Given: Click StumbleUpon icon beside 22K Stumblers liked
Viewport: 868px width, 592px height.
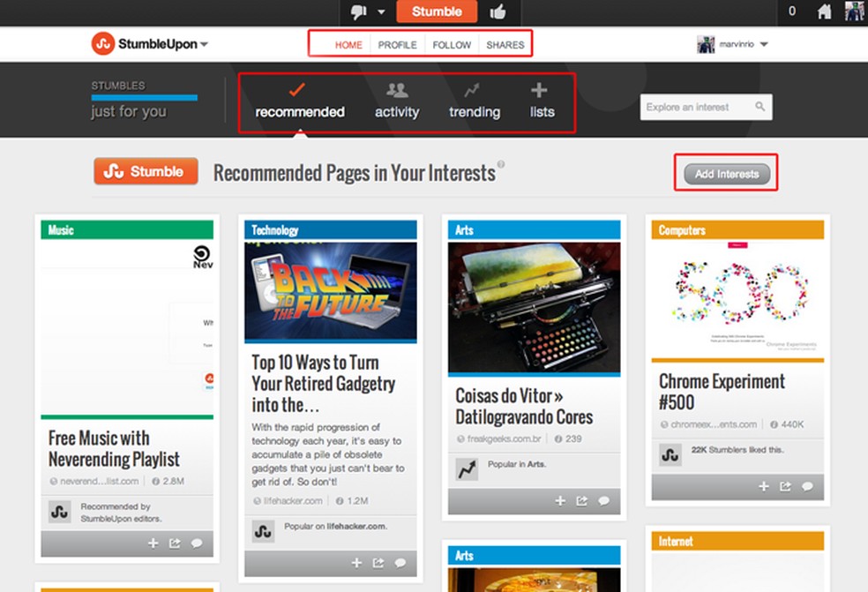Looking at the screenshot, I should pos(670,455).
